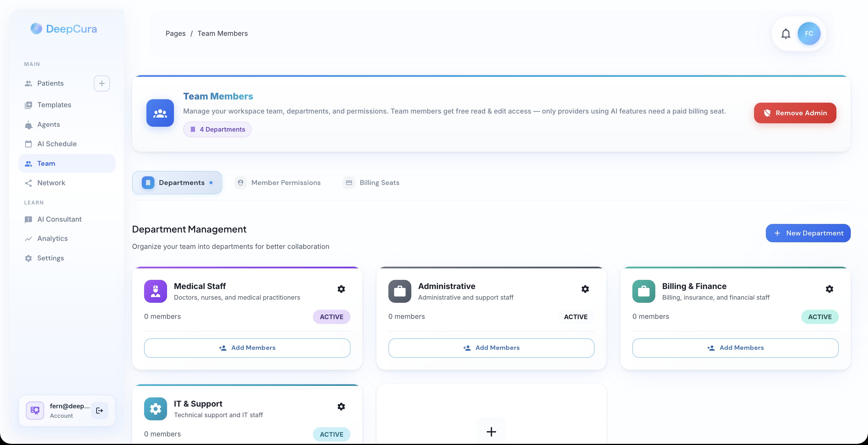Select Team in sidebar
Viewport: 868px width, 445px height.
point(67,164)
